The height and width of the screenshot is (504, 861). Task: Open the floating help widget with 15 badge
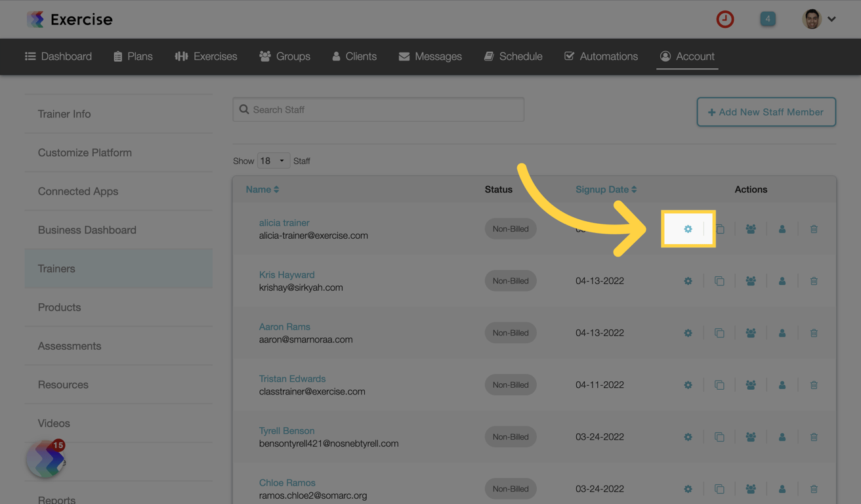click(45, 459)
